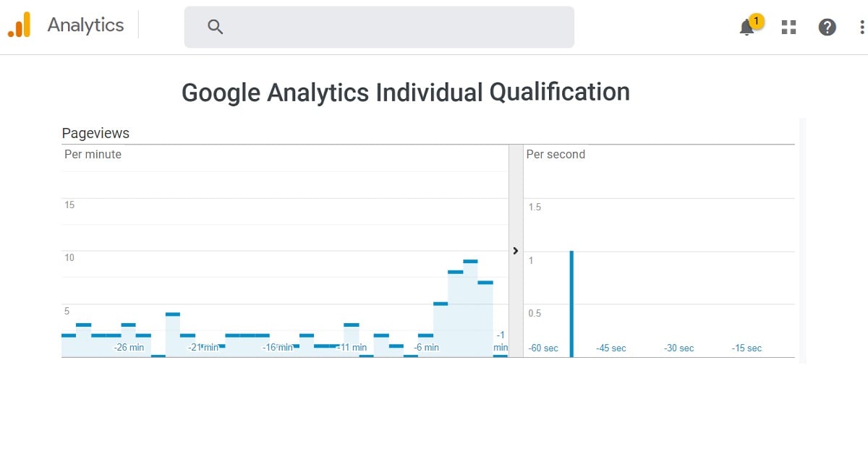Viewport: 868px width, 454px height.
Task: Click the Google Analytics bar-chart logo
Action: 20,25
